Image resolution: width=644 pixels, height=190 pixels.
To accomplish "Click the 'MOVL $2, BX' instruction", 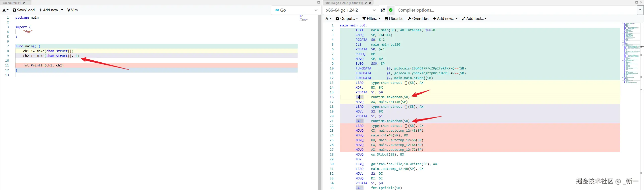I will pos(369,111).
